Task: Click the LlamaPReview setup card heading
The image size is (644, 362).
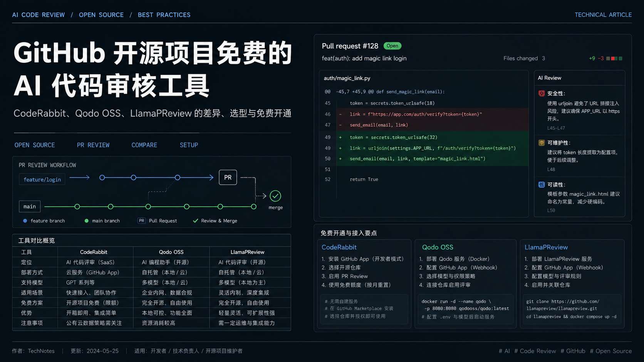Action: click(x=546, y=247)
